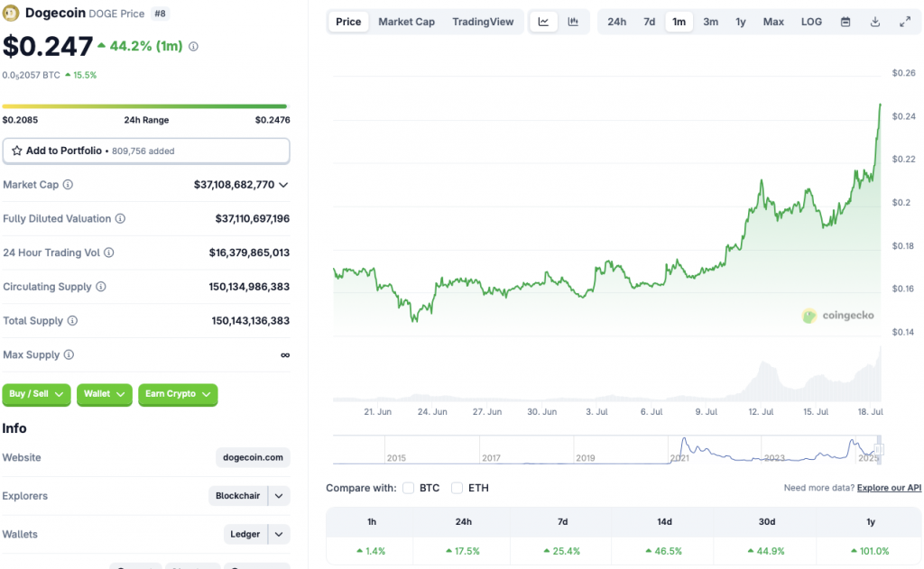Set chart range to 7d
The height and width of the screenshot is (569, 924).
pyautogui.click(x=650, y=22)
